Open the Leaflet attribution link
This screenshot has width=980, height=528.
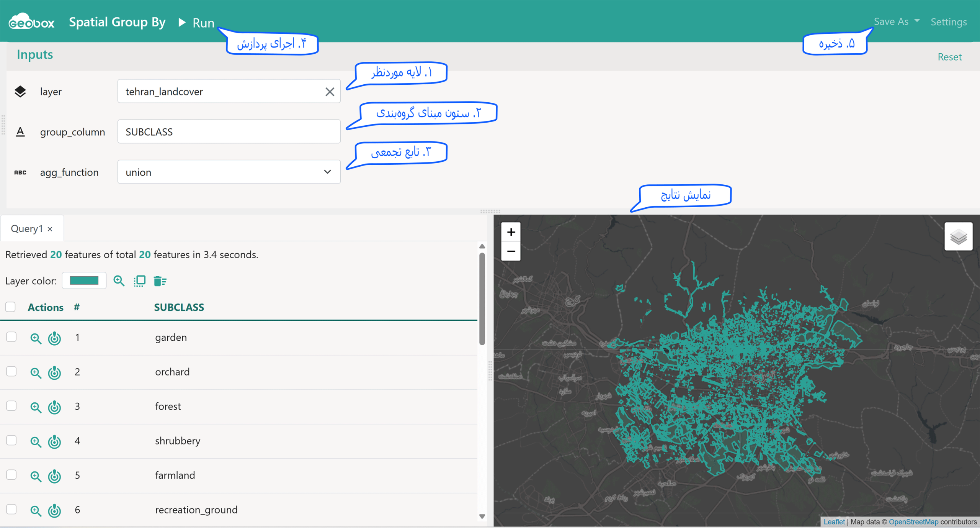834,521
